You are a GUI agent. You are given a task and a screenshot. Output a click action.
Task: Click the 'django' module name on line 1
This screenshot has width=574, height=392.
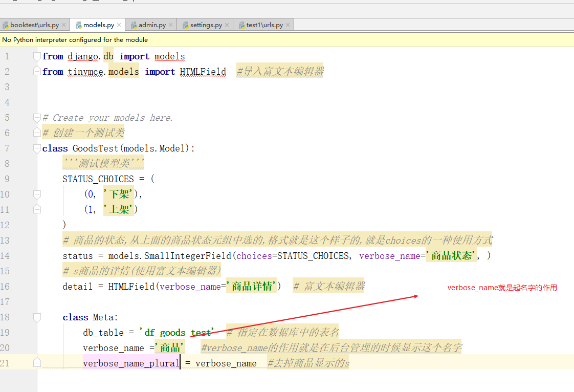point(83,56)
